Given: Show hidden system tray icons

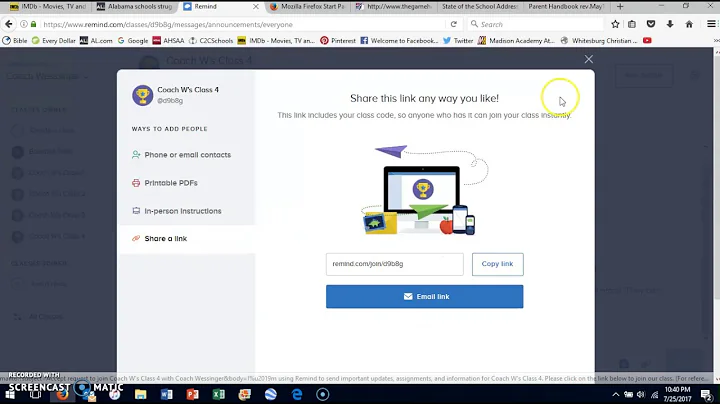Looking at the screenshot, I should click(x=616, y=394).
